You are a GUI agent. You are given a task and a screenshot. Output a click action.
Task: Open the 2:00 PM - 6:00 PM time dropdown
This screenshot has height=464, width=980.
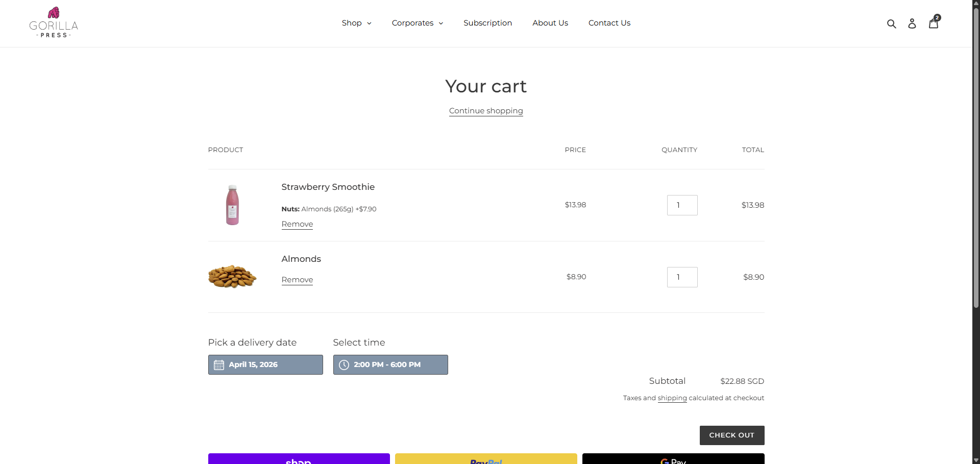[390, 365]
